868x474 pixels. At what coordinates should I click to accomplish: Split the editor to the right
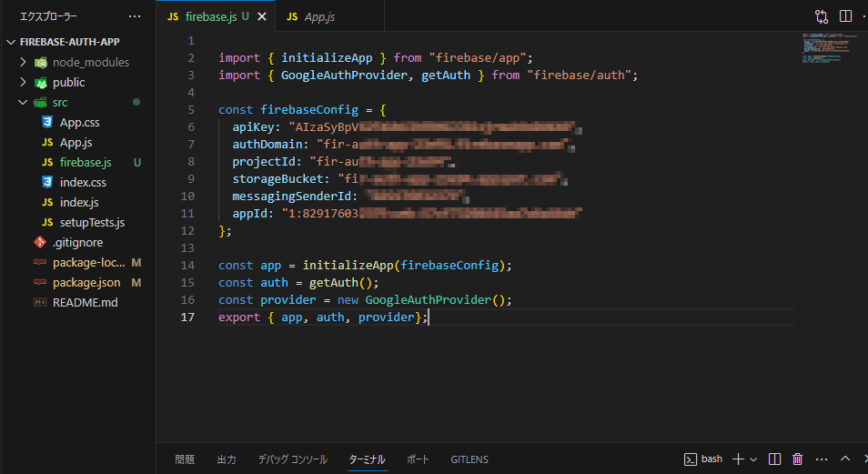point(845,16)
